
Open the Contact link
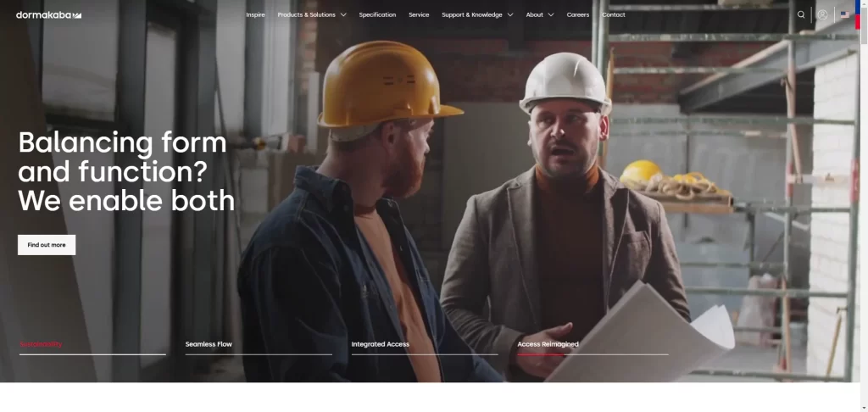point(614,15)
